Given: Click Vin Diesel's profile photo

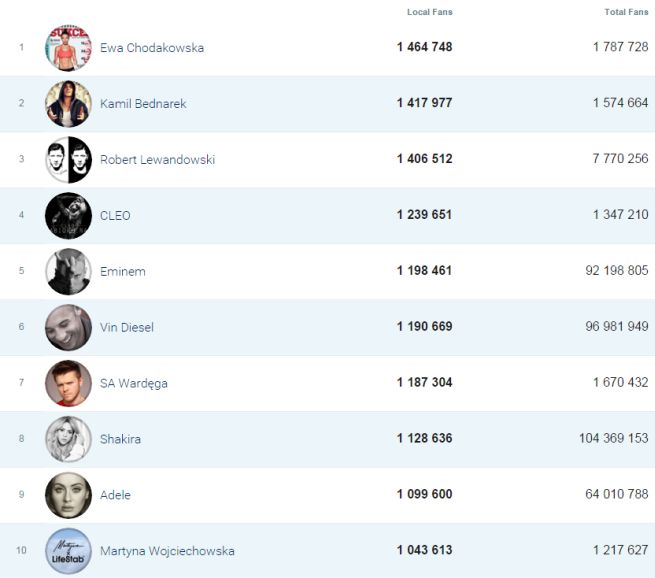Looking at the screenshot, I should point(68,328).
